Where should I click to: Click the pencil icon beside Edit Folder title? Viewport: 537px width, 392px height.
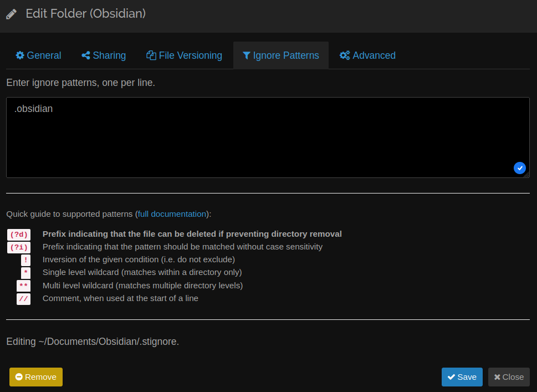tap(11, 14)
